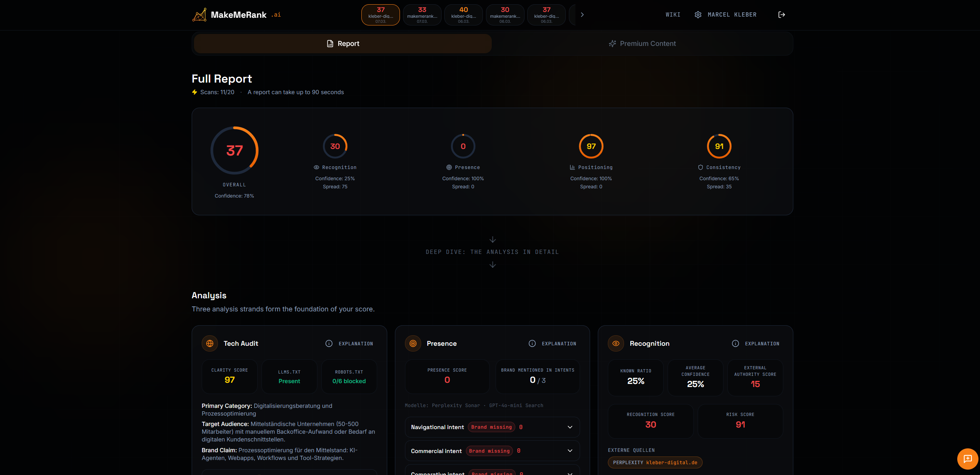This screenshot has width=980, height=475.
Task: Expand the Commercial intent section
Action: (x=570, y=451)
